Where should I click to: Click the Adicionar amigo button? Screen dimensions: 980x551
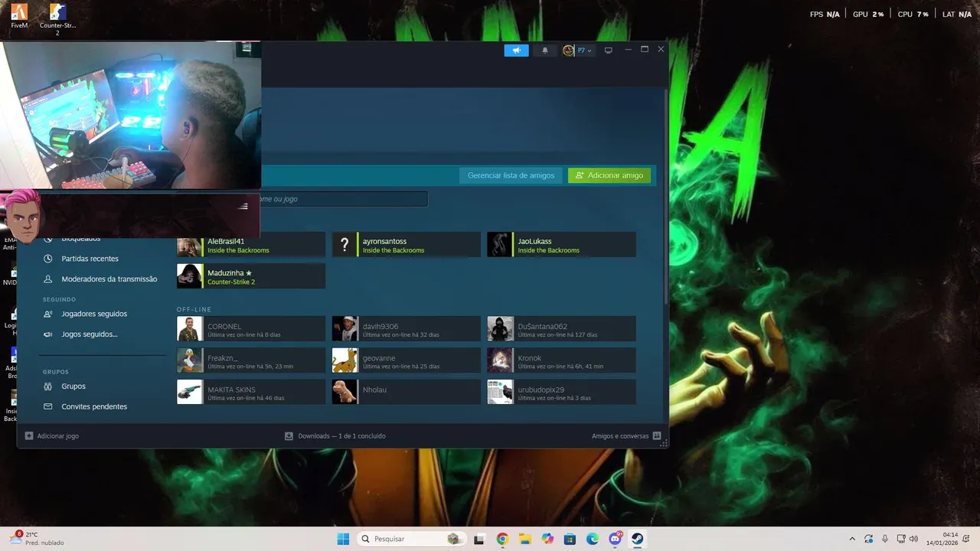coord(609,175)
